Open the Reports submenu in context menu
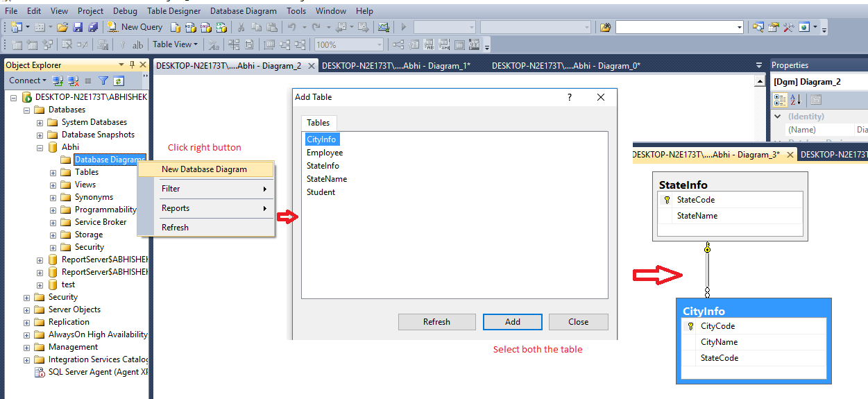The image size is (868, 399). [204, 208]
